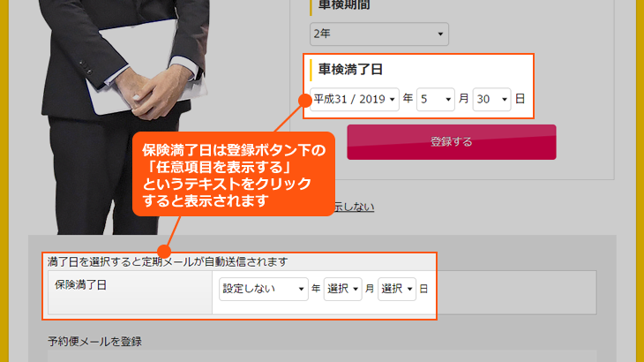
Task: Expand the 平成31 / 2019 year dropdown
Action: [355, 99]
